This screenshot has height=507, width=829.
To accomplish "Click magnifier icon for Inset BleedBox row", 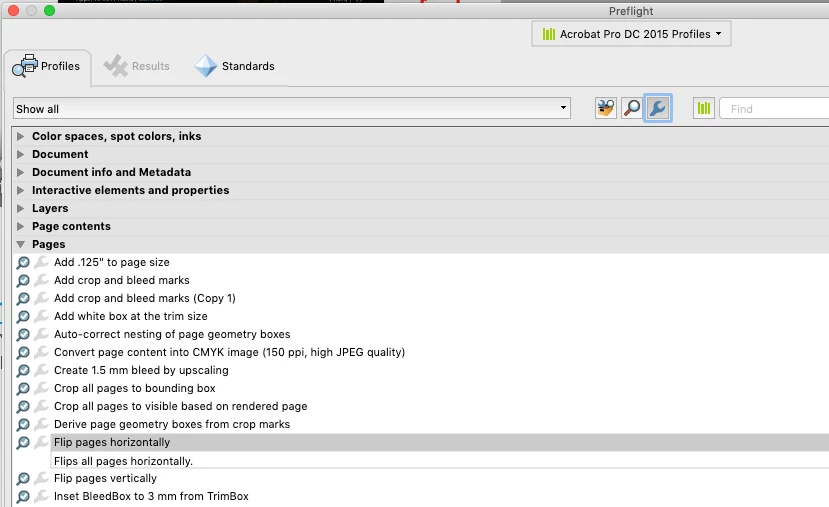I will tap(23, 496).
